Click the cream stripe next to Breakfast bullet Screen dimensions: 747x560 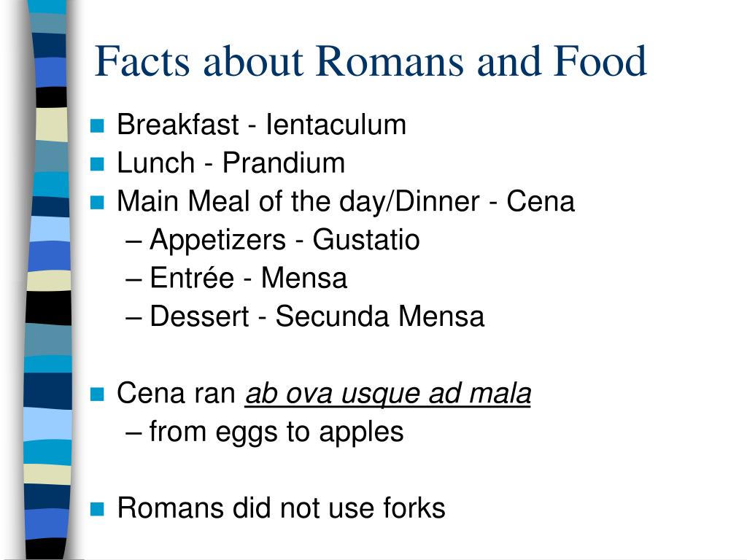52,124
